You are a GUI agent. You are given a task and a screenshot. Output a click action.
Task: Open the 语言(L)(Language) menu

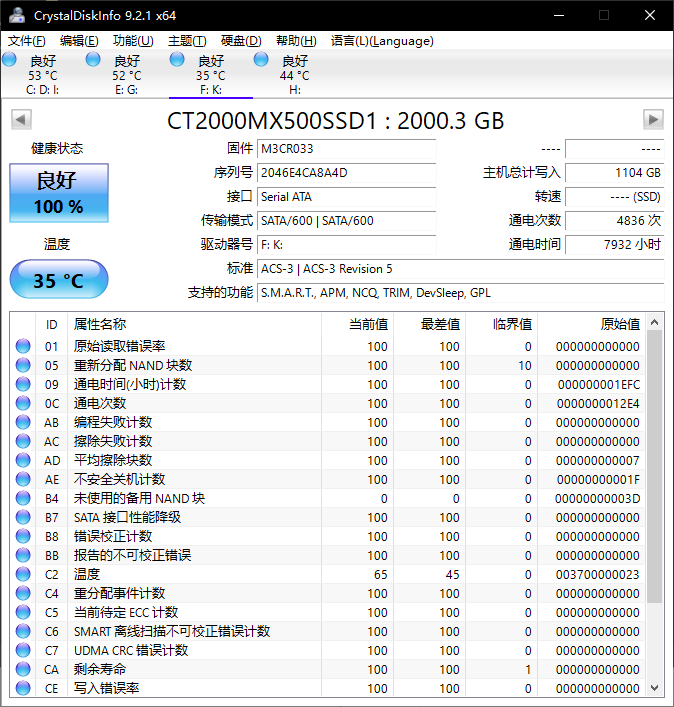(382, 41)
